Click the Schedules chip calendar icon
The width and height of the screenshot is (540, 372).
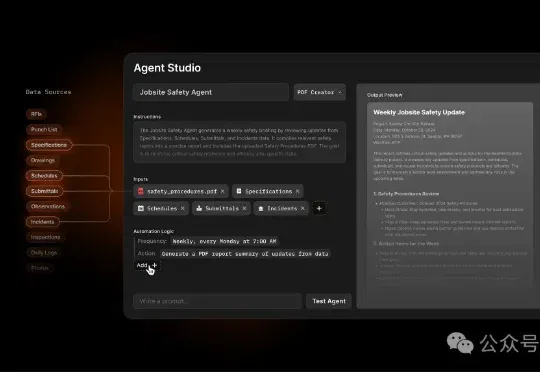[x=141, y=208]
